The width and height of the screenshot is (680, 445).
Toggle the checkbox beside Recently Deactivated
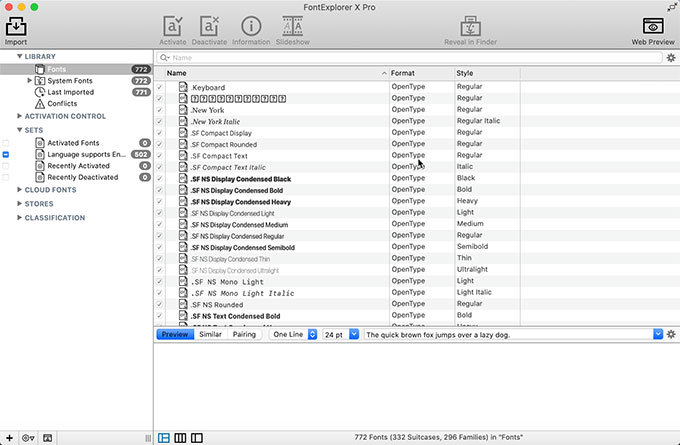[6, 177]
